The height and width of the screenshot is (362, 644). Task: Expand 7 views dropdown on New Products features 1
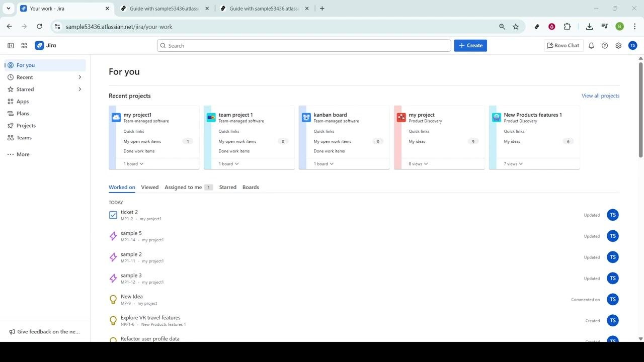click(514, 164)
